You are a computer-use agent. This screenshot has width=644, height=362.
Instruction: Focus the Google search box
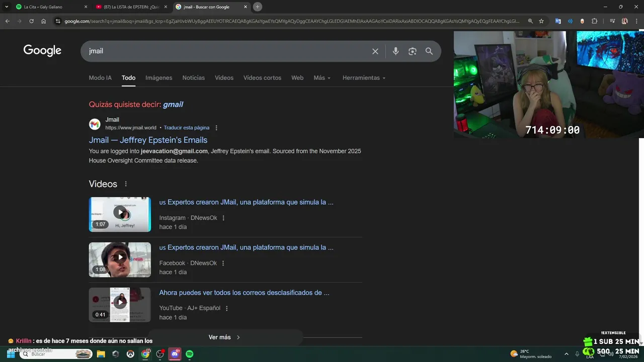[x=226, y=51]
